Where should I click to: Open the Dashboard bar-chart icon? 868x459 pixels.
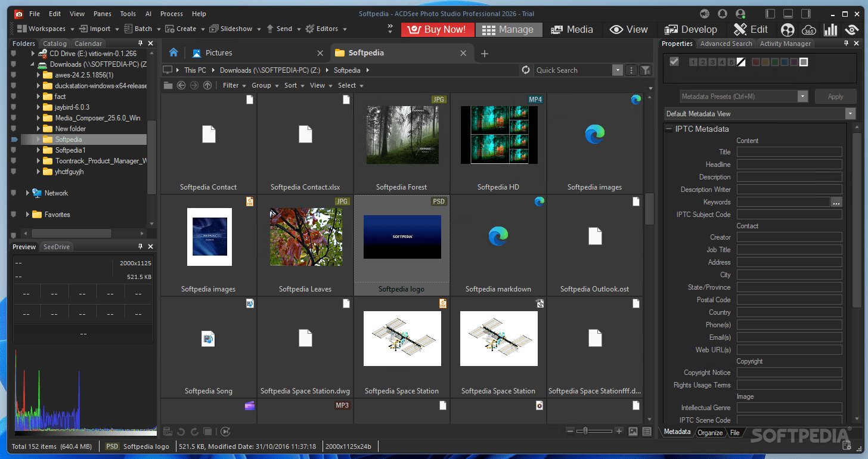pos(830,29)
